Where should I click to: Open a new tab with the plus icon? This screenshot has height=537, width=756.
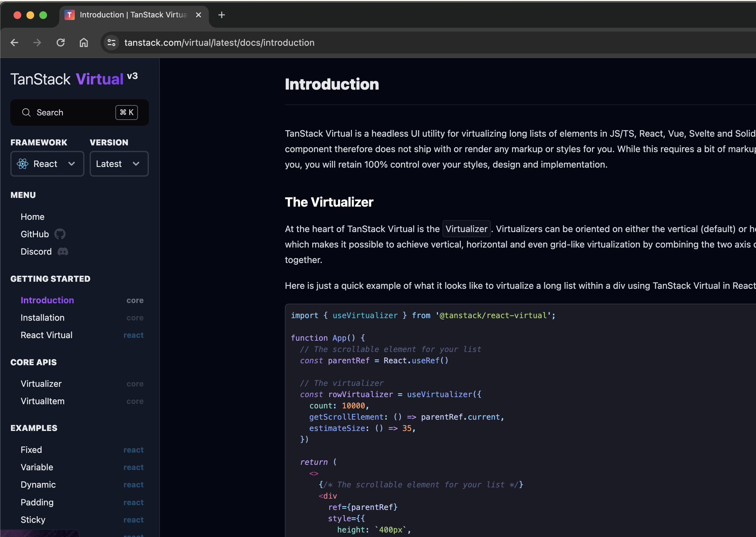tap(221, 15)
